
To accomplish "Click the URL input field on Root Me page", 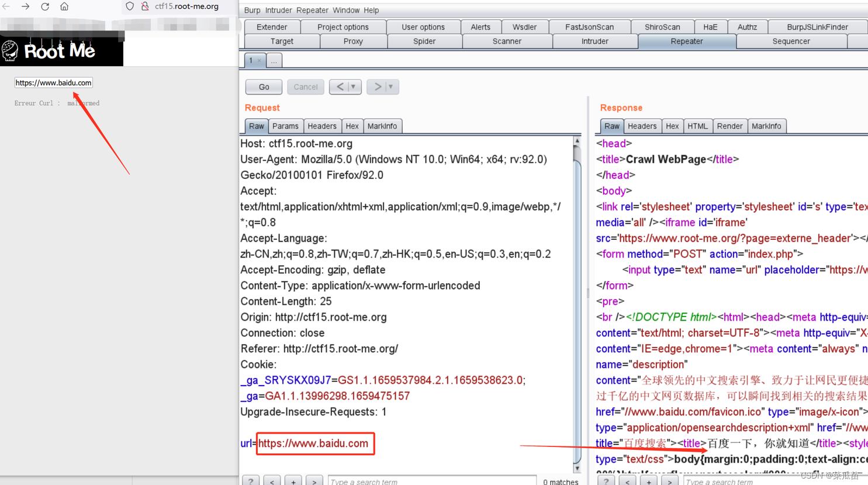I will 53,82.
